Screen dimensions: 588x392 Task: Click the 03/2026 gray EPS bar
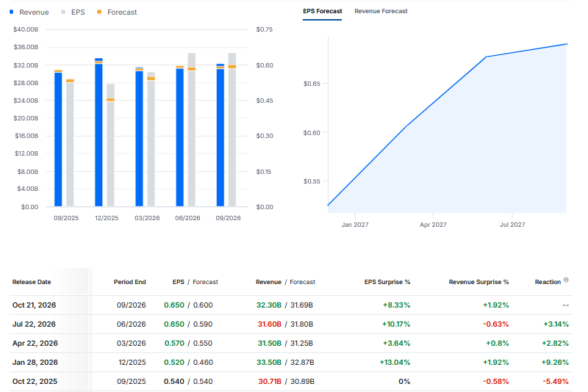[x=151, y=139]
